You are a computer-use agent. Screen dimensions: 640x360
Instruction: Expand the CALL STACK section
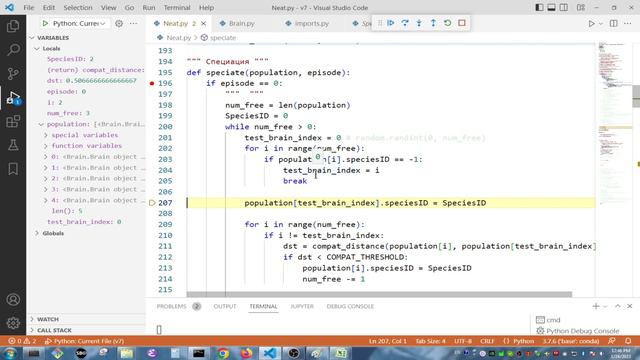[x=54, y=330]
